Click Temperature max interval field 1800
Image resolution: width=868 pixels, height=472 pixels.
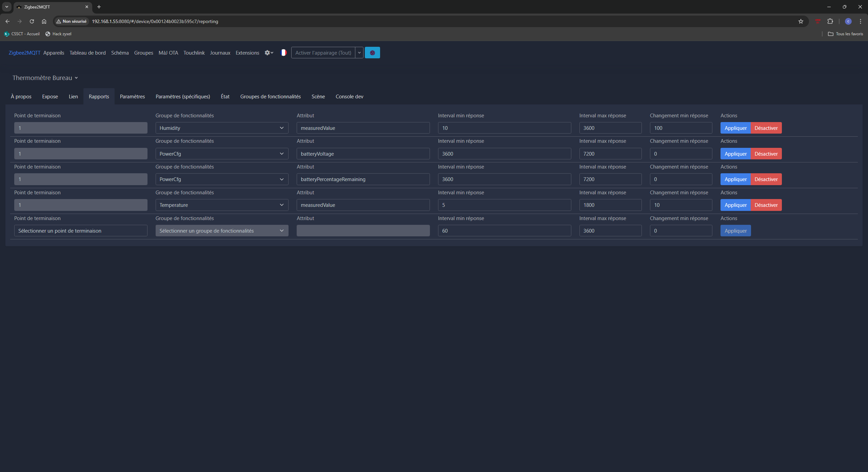(610, 205)
